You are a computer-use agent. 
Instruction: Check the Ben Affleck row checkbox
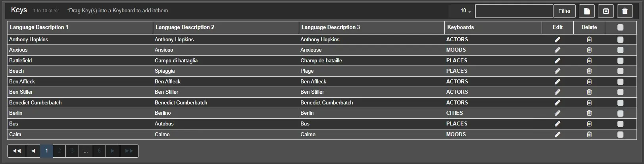point(621,82)
